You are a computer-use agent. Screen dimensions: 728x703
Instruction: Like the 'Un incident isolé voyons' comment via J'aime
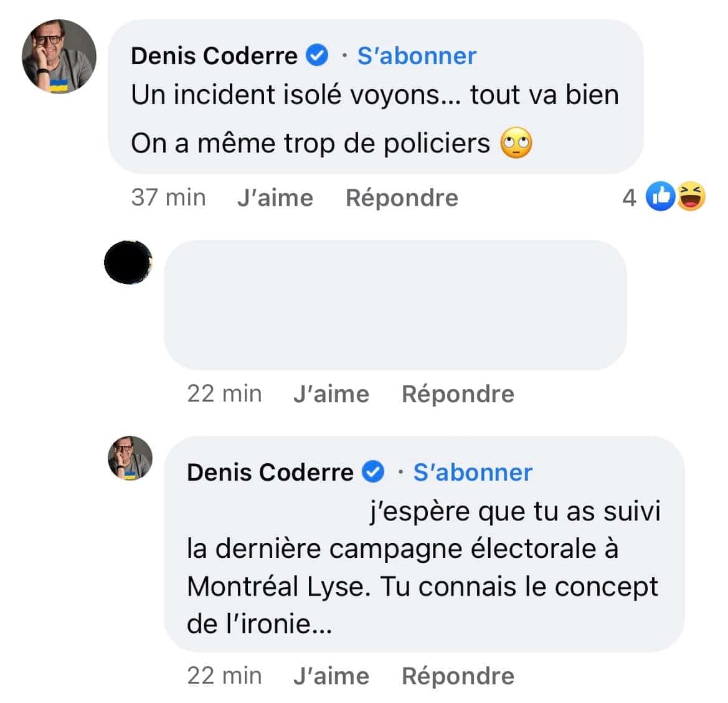[275, 198]
